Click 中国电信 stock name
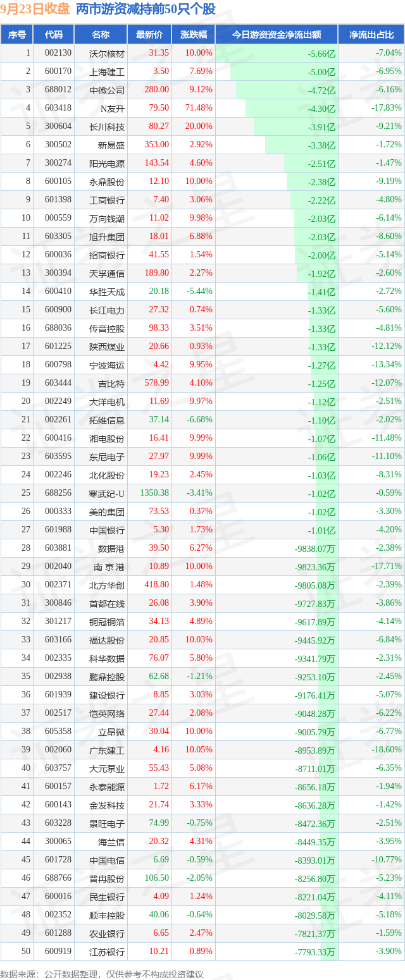 tap(107, 860)
